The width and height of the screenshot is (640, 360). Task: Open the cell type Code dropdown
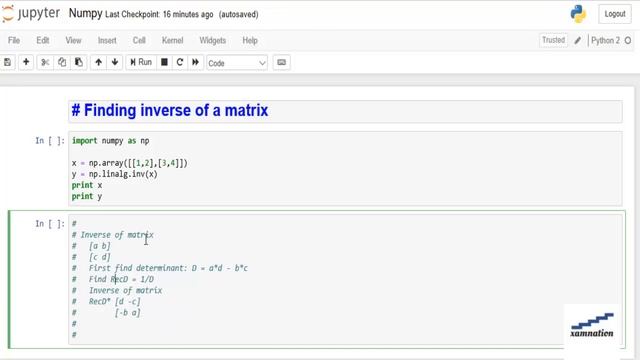(237, 63)
